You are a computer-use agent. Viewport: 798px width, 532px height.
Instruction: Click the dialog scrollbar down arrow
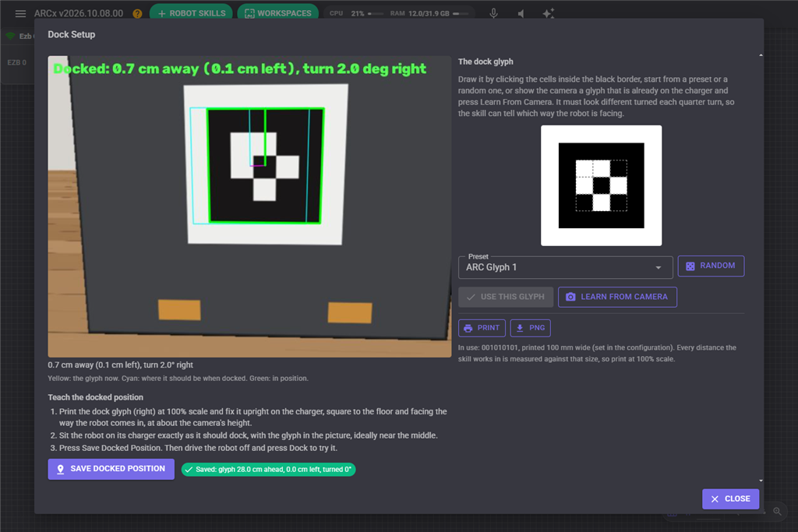[761, 480]
